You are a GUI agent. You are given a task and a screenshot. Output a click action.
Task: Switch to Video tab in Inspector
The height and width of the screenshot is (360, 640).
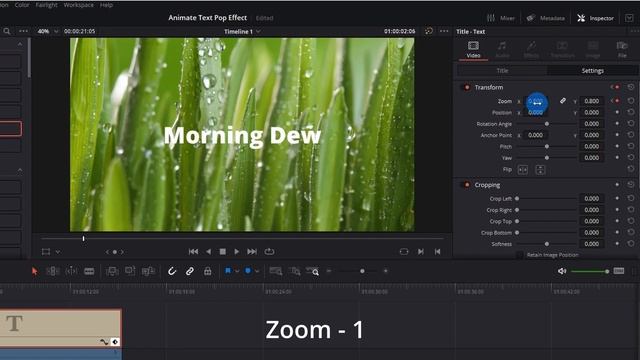(x=473, y=49)
